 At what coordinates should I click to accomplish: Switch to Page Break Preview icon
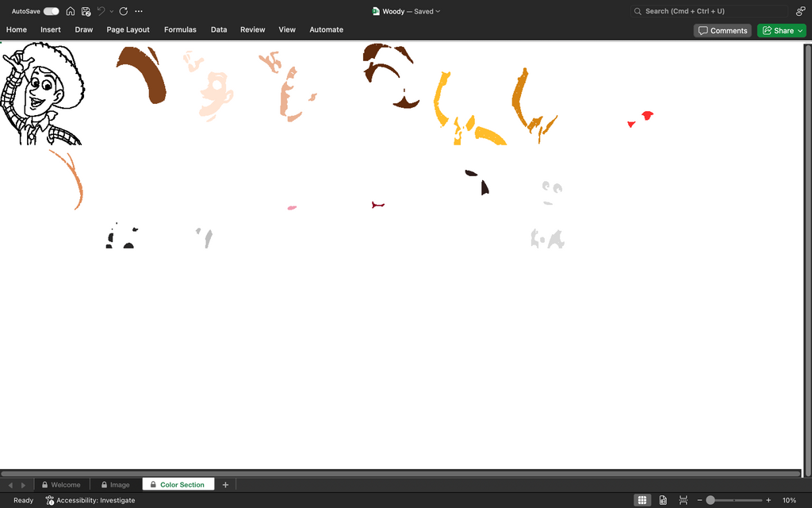(x=684, y=500)
